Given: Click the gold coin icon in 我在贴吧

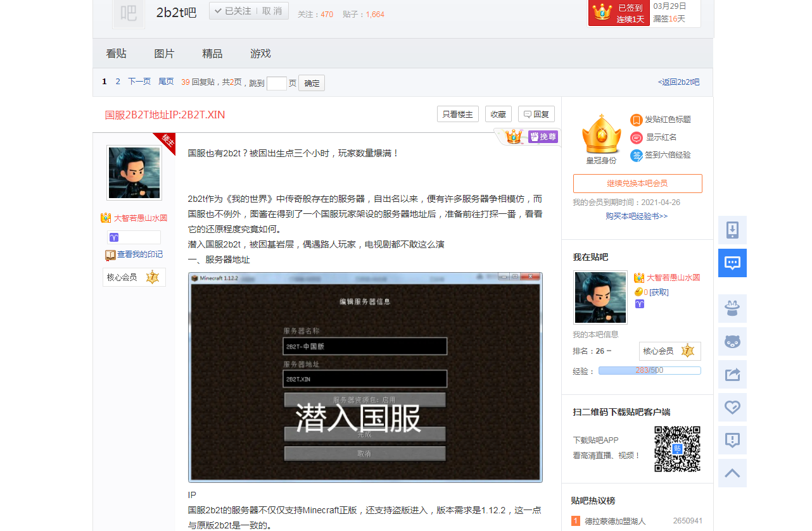Looking at the screenshot, I should [638, 292].
